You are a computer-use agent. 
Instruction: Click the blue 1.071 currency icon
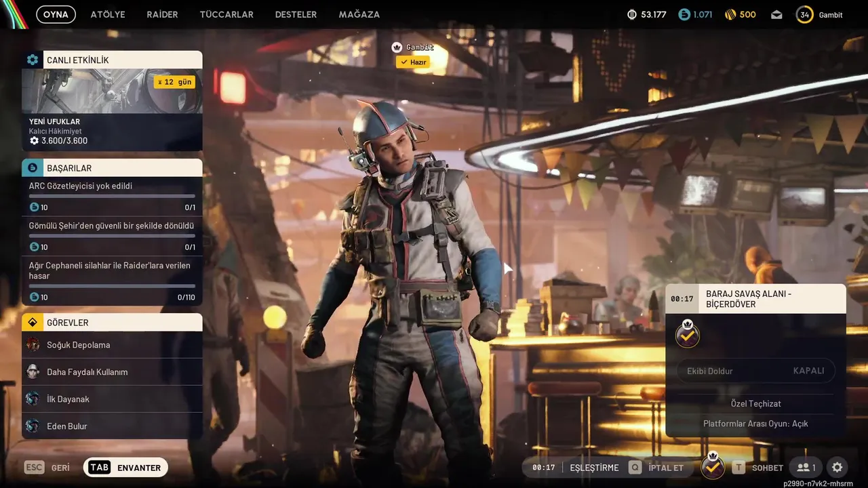684,14
